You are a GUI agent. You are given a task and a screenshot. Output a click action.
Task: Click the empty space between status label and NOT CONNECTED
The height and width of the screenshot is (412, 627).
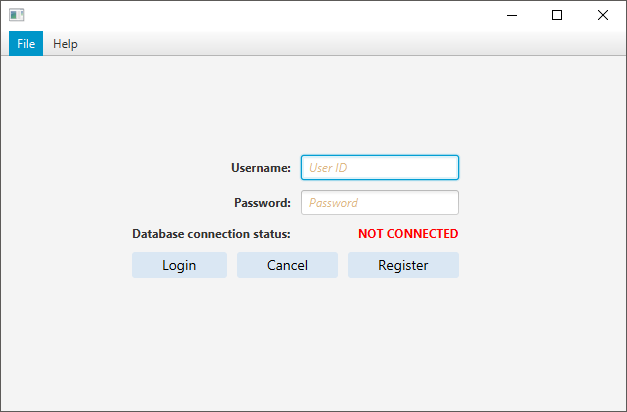pos(324,234)
